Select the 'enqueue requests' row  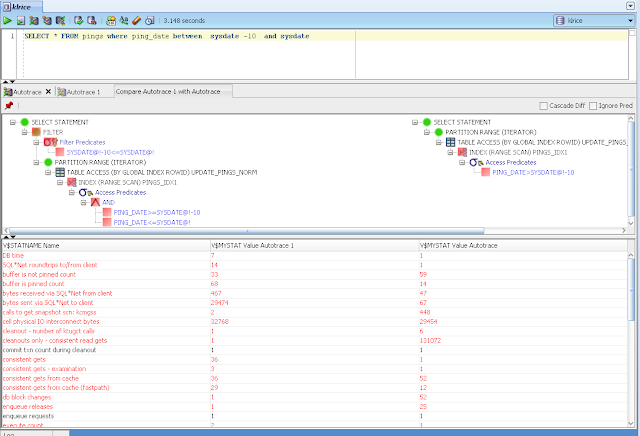pos(314,416)
